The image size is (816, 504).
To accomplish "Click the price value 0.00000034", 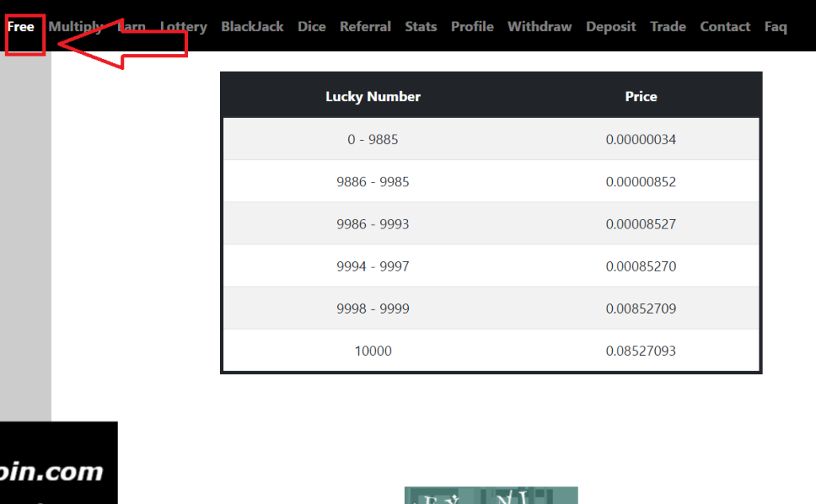I will (641, 139).
